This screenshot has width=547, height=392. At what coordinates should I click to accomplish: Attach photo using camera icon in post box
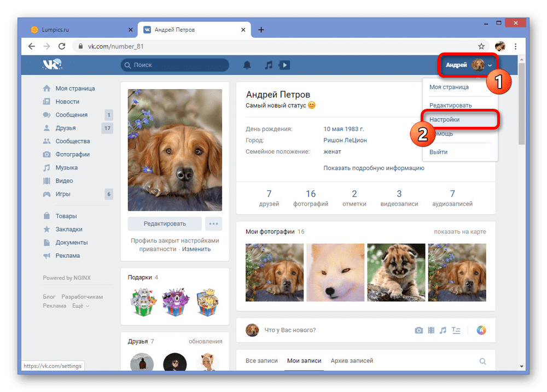pos(418,330)
